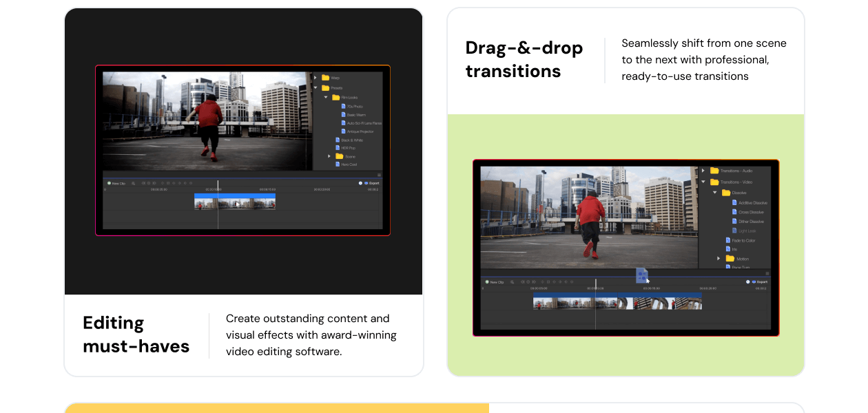Image resolution: width=868 pixels, height=413 pixels.
Task: Select the HDR Pop preset icon
Action: [338, 148]
